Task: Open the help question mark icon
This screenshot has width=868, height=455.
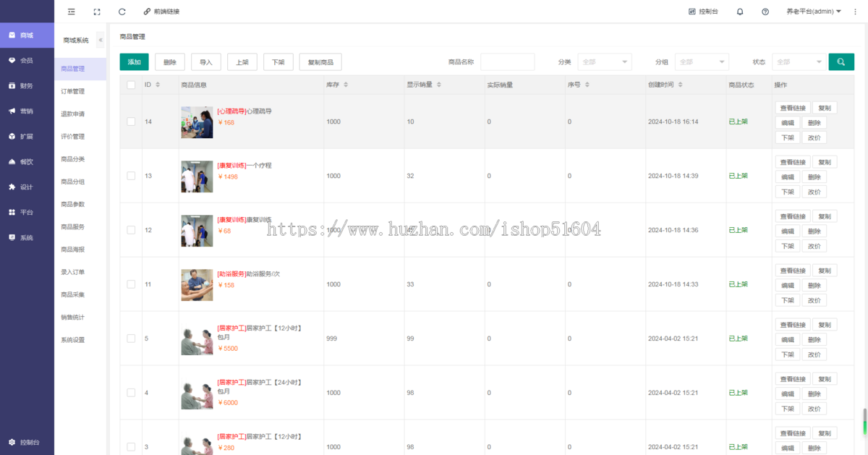Action: [765, 12]
